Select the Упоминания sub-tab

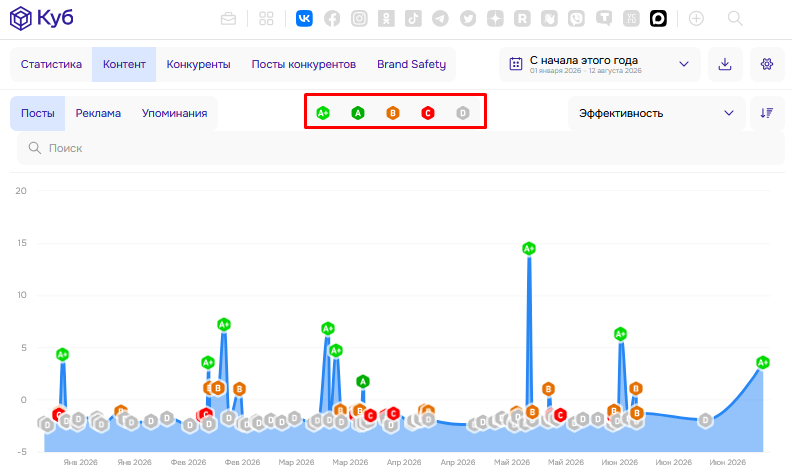tap(174, 113)
